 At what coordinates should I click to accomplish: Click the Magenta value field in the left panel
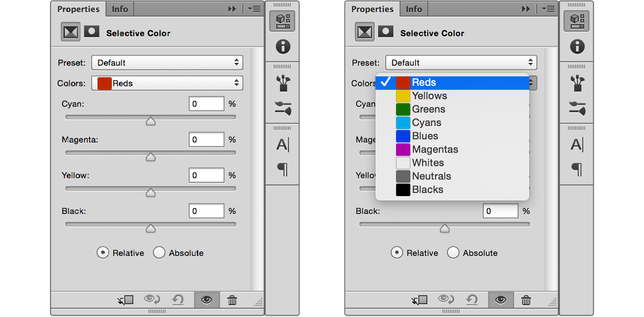coord(206,140)
